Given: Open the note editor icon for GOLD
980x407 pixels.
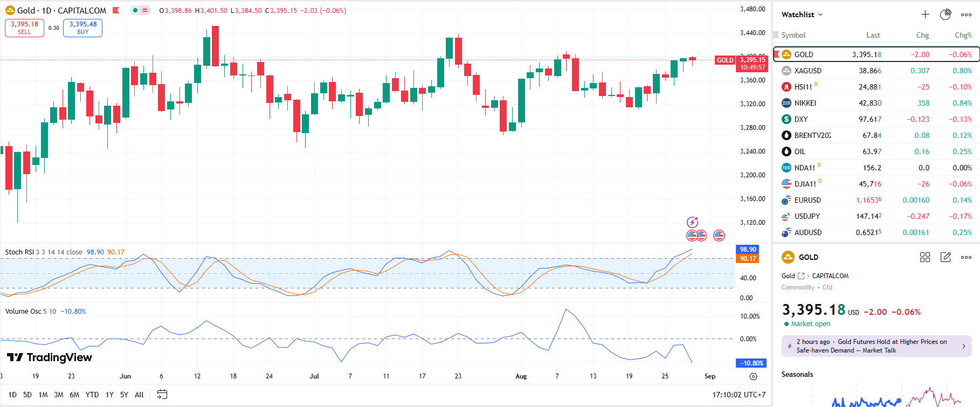Looking at the screenshot, I should (946, 257).
